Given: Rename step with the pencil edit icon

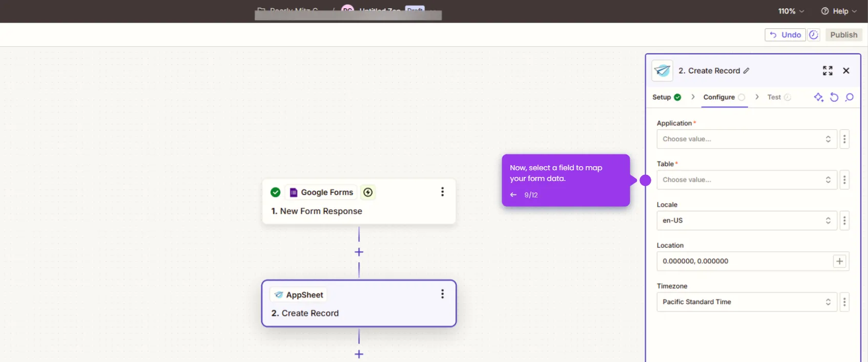Looking at the screenshot, I should (747, 71).
